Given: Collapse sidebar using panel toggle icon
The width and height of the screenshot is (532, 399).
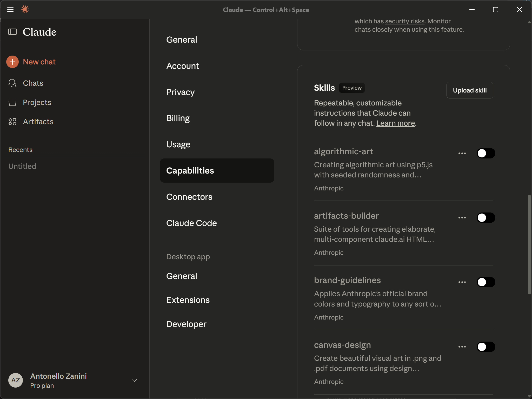Looking at the screenshot, I should click(12, 32).
